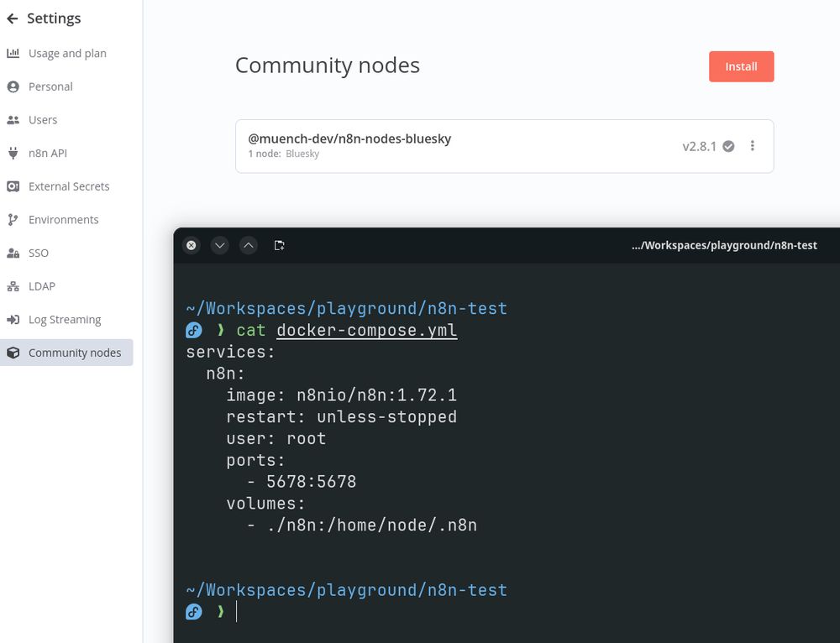
Task: Click the verified checkmark badge by v2.8.1
Action: 728,146
